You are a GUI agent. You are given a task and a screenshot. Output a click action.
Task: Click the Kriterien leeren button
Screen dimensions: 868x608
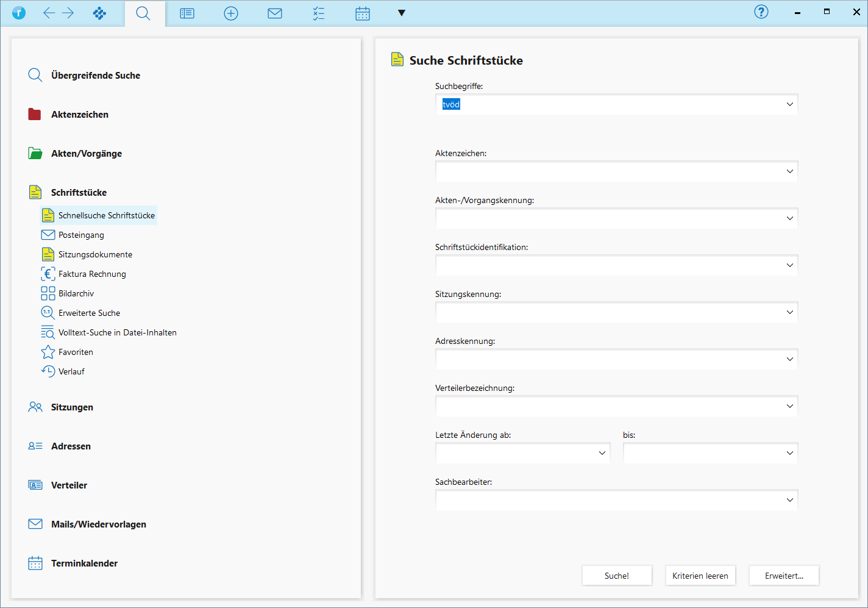pos(700,576)
